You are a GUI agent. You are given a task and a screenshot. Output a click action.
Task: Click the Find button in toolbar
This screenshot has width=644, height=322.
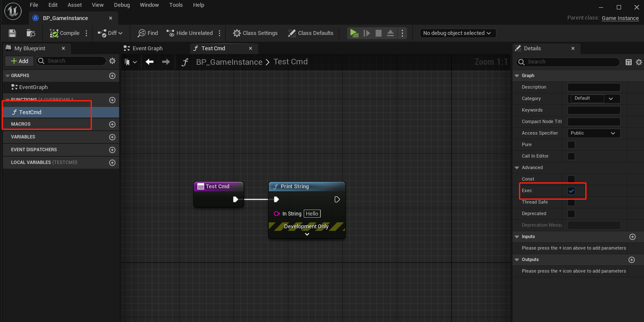point(148,33)
